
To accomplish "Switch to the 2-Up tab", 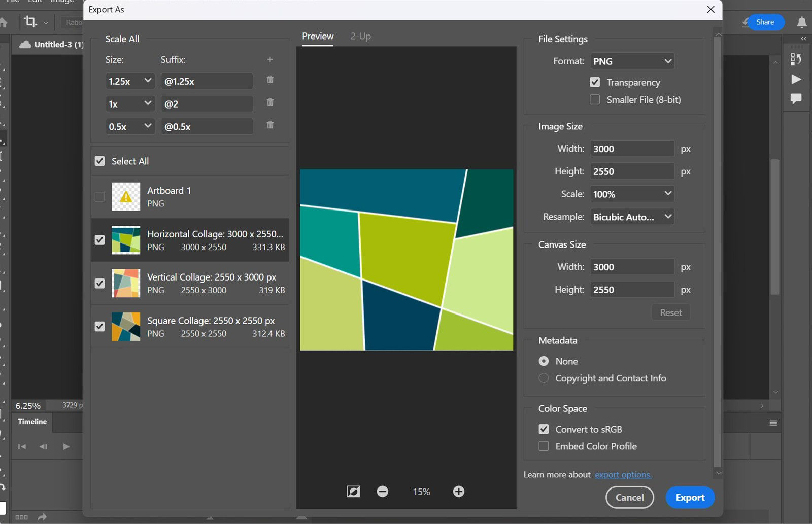I will click(360, 36).
